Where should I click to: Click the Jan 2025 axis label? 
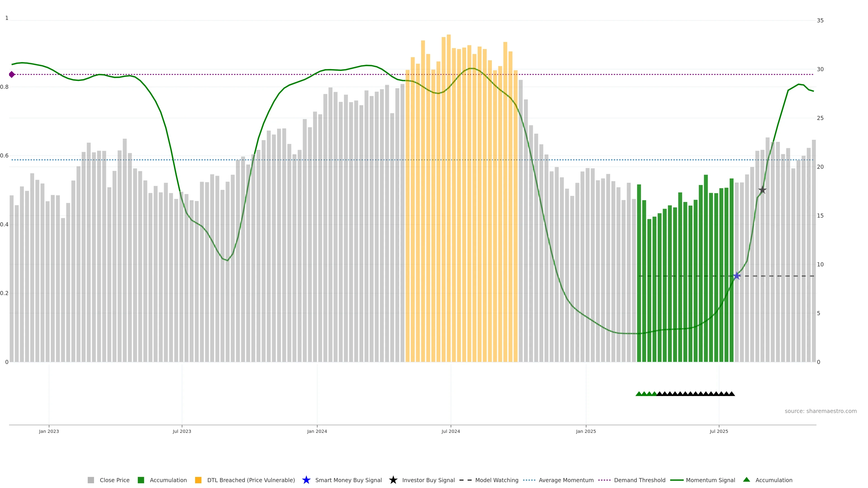586,431
